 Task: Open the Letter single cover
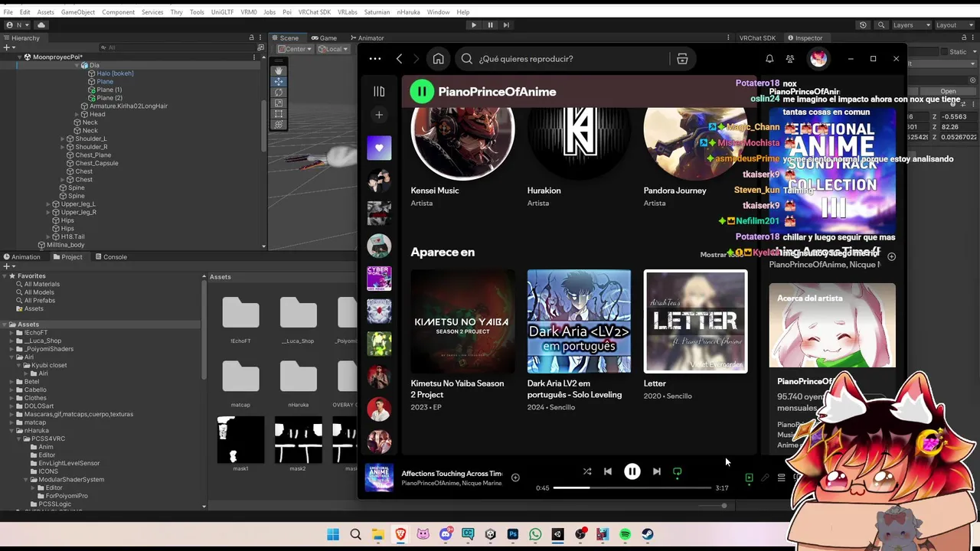point(695,321)
